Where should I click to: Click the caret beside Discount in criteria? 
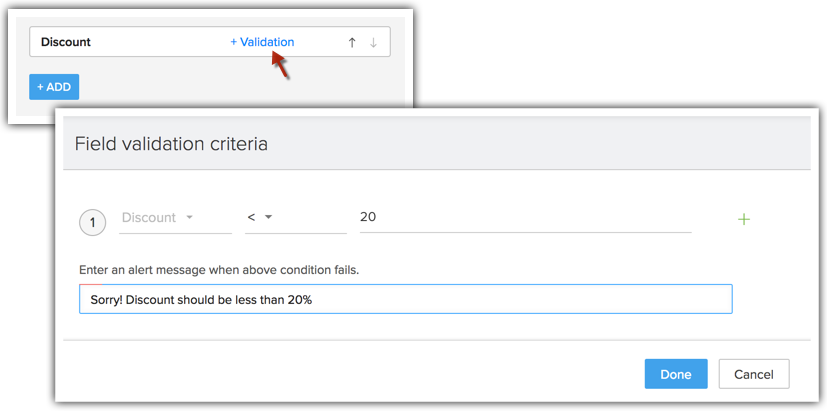point(189,218)
